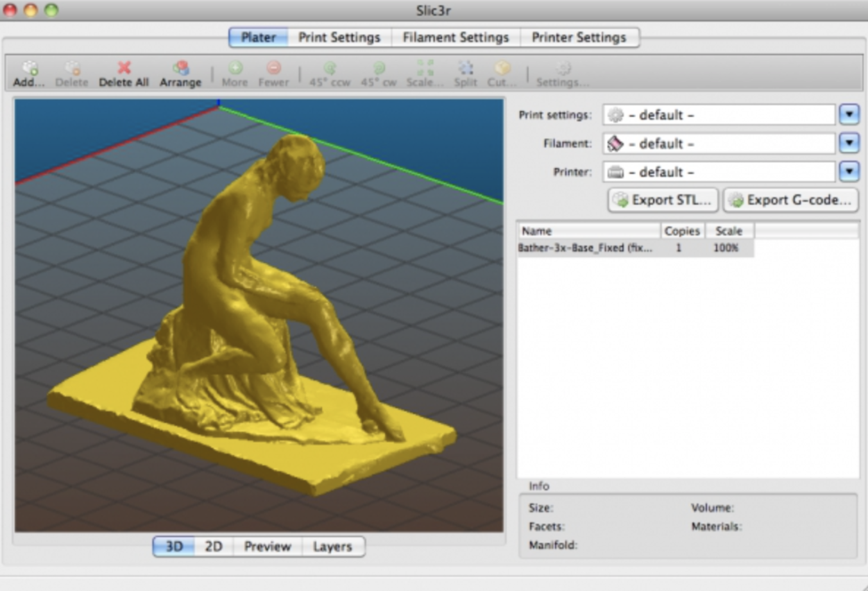The image size is (868, 591).
Task: Open the Printer Settings tab
Action: tap(579, 37)
